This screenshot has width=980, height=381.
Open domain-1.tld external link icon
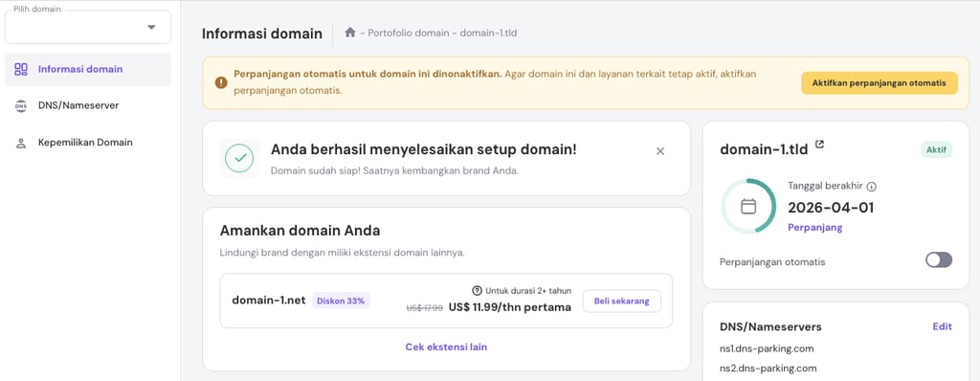(819, 145)
